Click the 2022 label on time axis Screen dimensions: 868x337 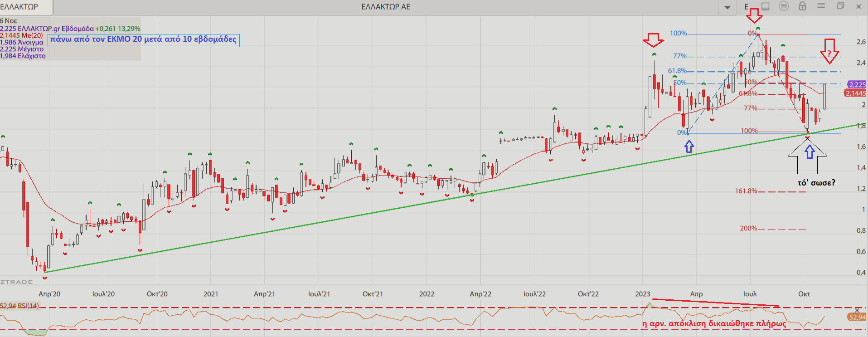tap(427, 294)
